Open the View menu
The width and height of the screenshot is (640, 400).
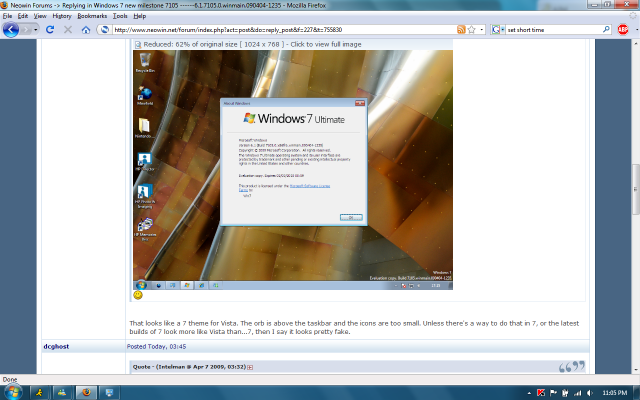[40, 16]
